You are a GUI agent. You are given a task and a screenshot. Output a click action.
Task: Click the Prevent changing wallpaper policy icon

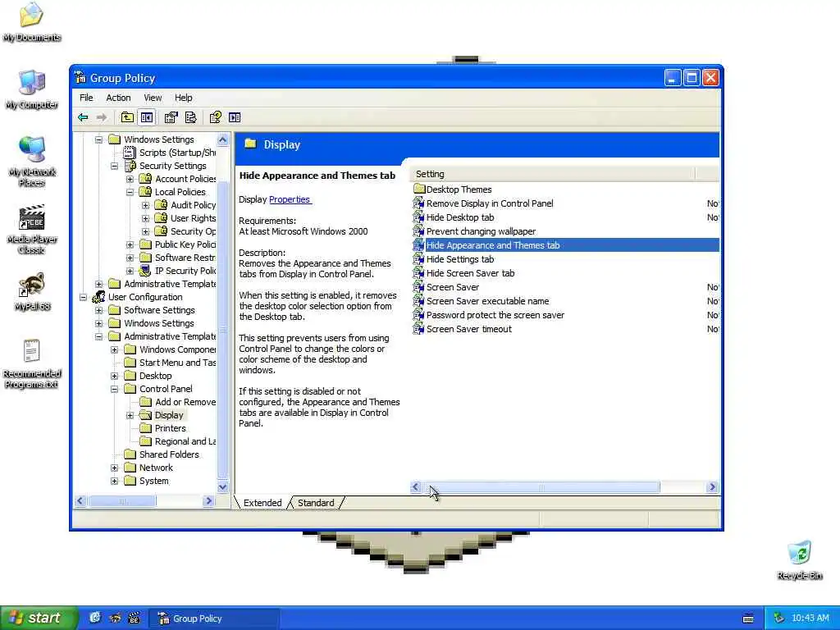coord(418,231)
